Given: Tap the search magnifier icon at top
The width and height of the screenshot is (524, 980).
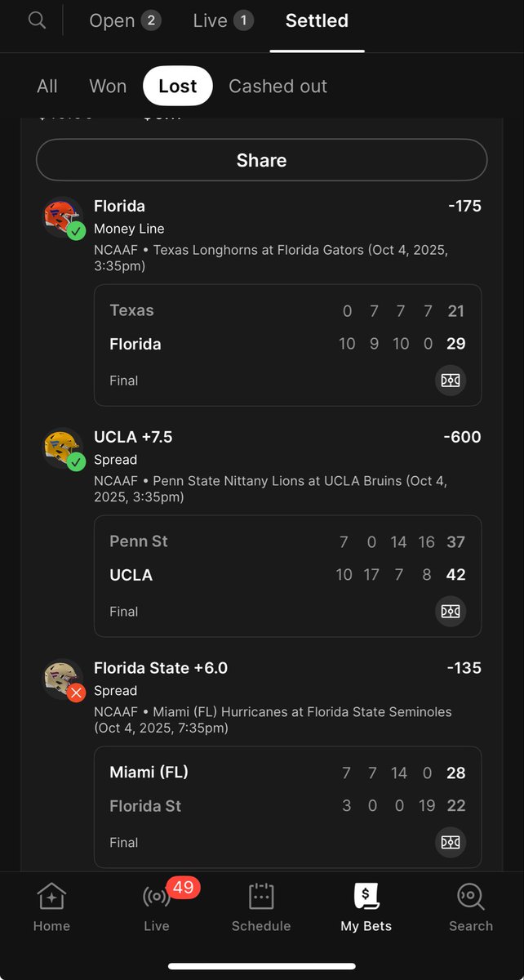Looking at the screenshot, I should coord(37,20).
